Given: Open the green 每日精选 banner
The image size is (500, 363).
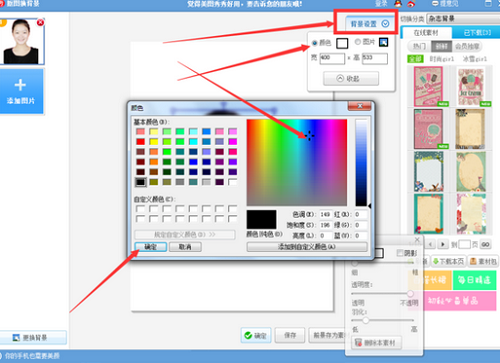Looking at the screenshot, I should pyautogui.click(x=474, y=280).
